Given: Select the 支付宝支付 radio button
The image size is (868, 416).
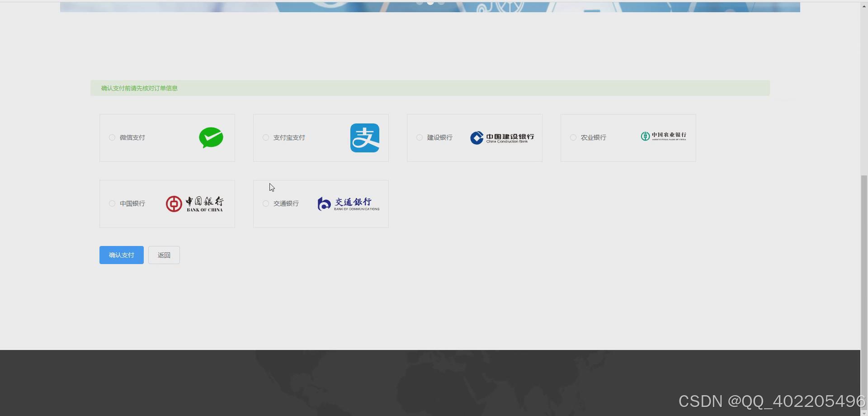Looking at the screenshot, I should (x=266, y=137).
